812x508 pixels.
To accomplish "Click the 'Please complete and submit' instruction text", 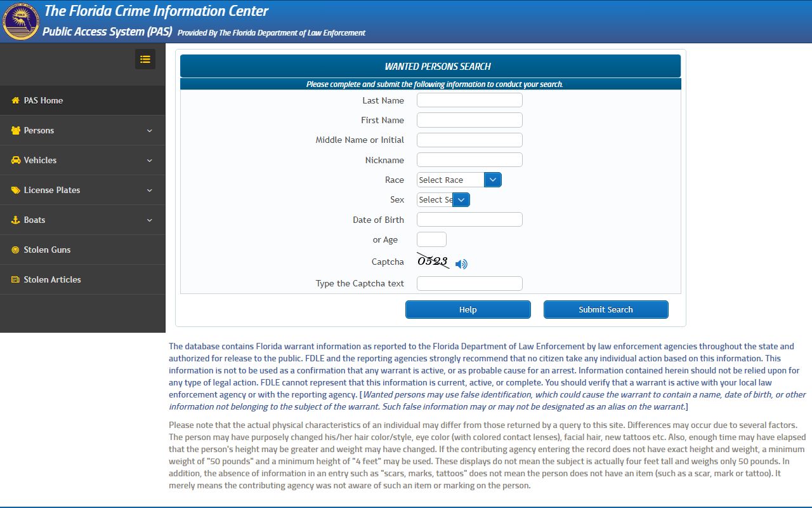I will (x=435, y=84).
